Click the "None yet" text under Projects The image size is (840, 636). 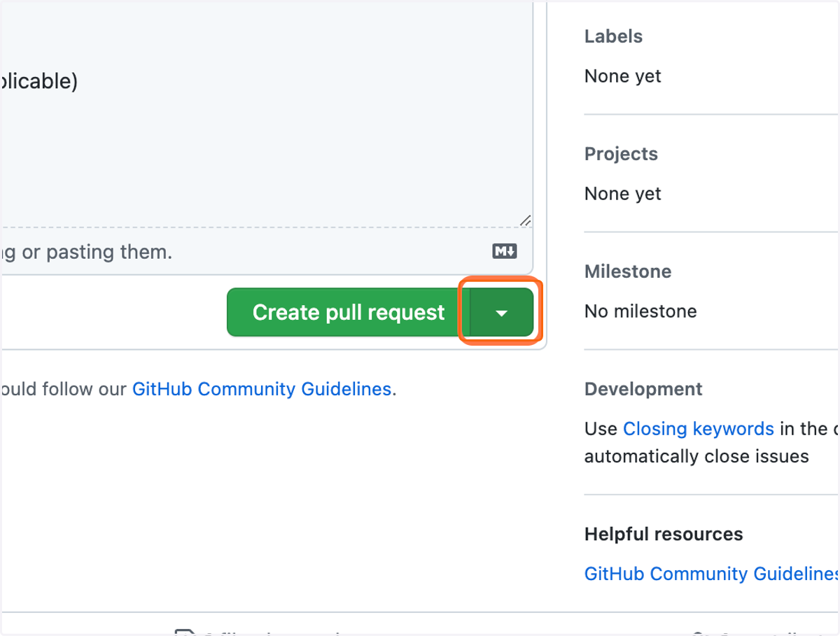tap(623, 194)
